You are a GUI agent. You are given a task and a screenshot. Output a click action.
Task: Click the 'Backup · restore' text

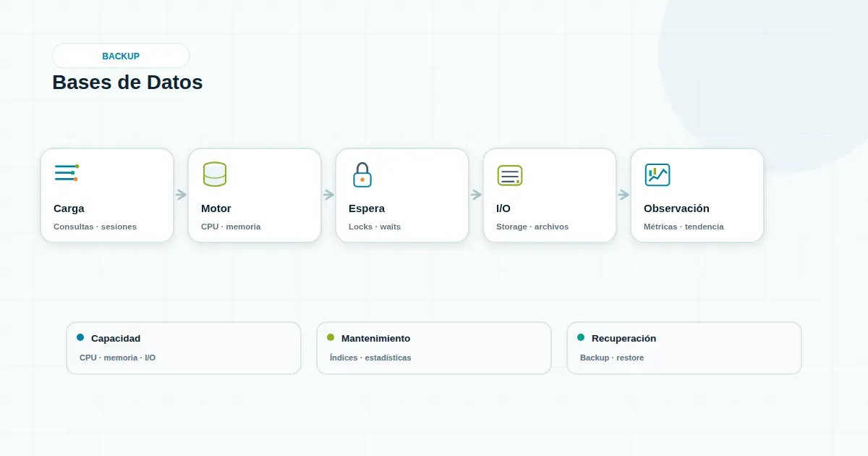point(612,358)
